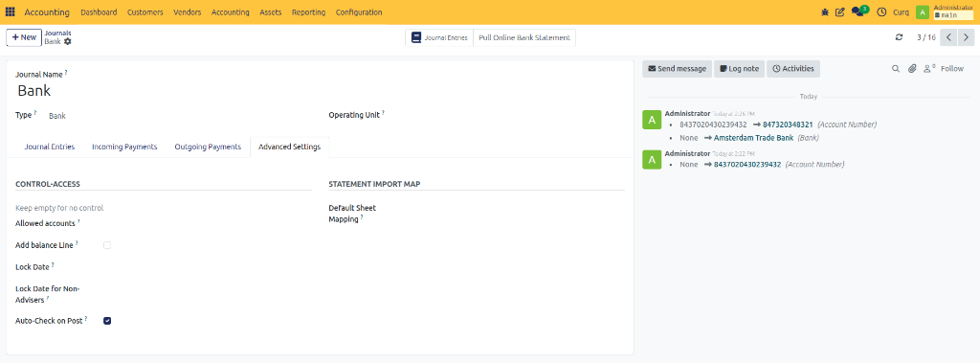This screenshot has height=363, width=980.
Task: Open the activities clock icon in top bar
Action: [881, 11]
